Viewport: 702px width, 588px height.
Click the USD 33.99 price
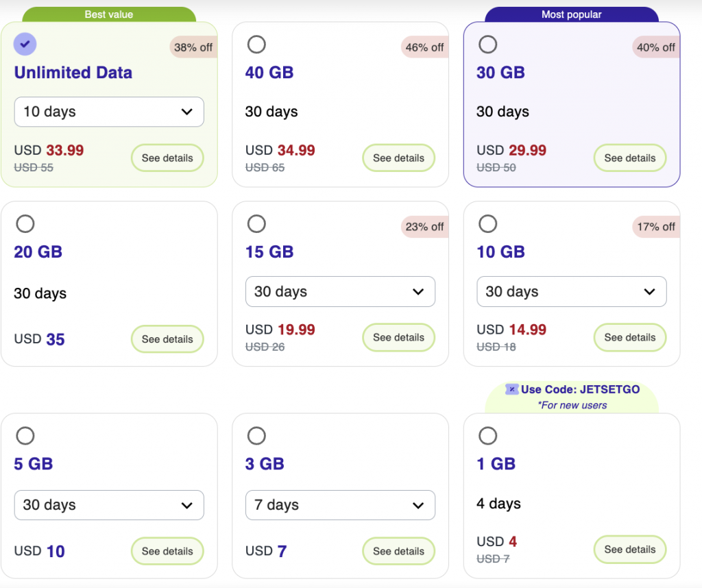pyautogui.click(x=49, y=150)
